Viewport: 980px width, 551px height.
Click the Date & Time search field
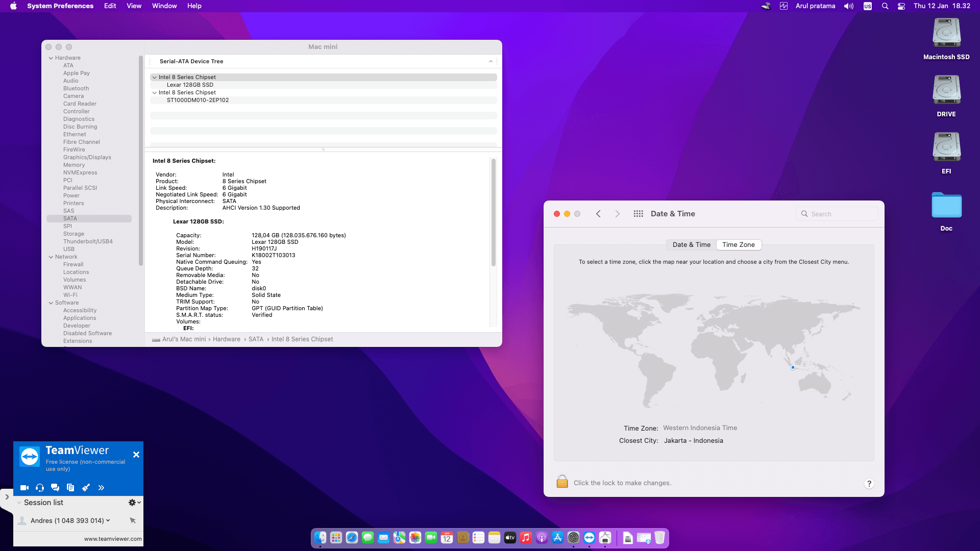point(837,214)
